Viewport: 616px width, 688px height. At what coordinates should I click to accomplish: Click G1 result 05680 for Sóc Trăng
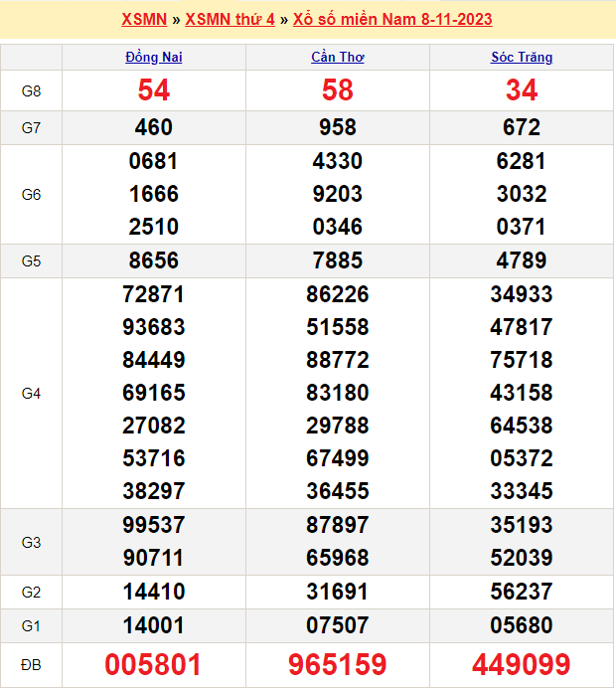tap(522, 625)
